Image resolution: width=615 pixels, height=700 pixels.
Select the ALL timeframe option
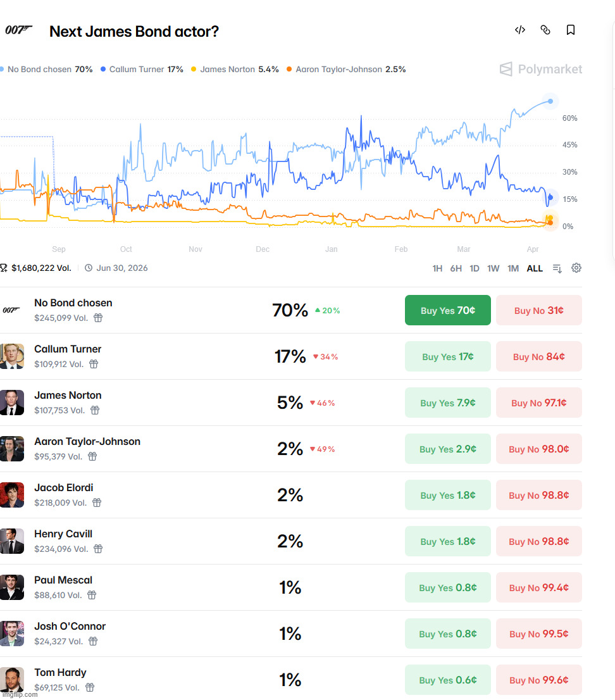[x=535, y=268]
